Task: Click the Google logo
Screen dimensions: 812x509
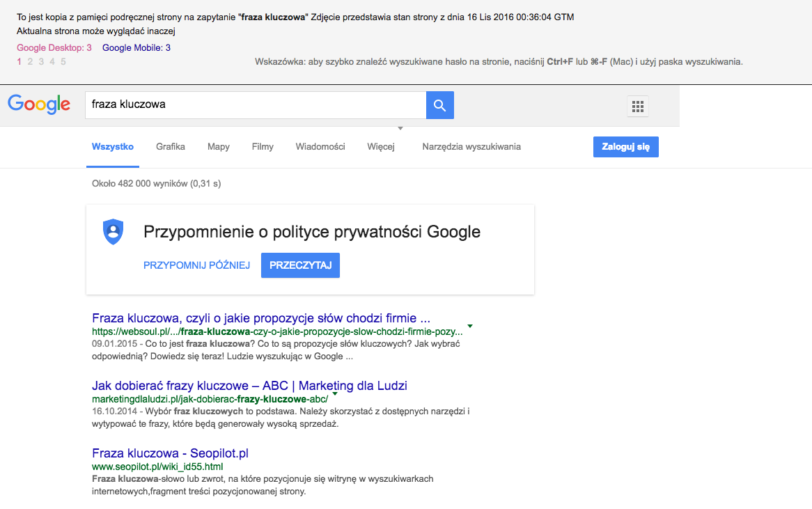Action: [39, 104]
